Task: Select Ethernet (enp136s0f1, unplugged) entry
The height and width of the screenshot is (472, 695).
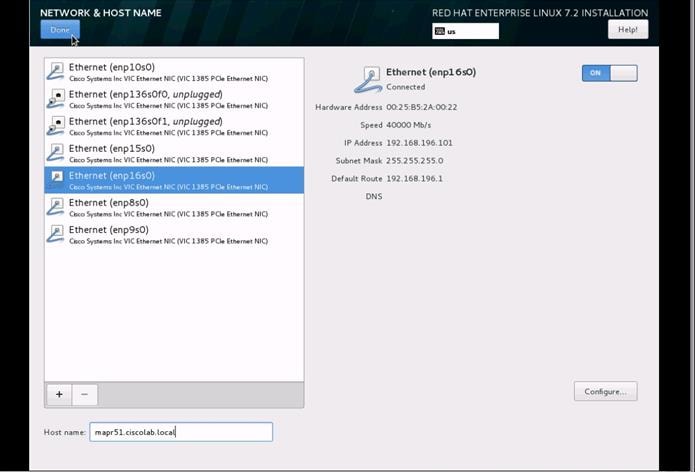Action: 174,126
